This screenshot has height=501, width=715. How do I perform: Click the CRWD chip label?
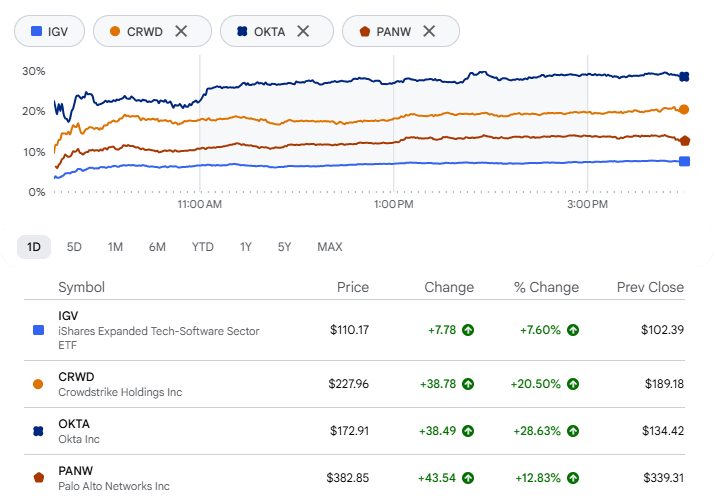pyautogui.click(x=145, y=31)
